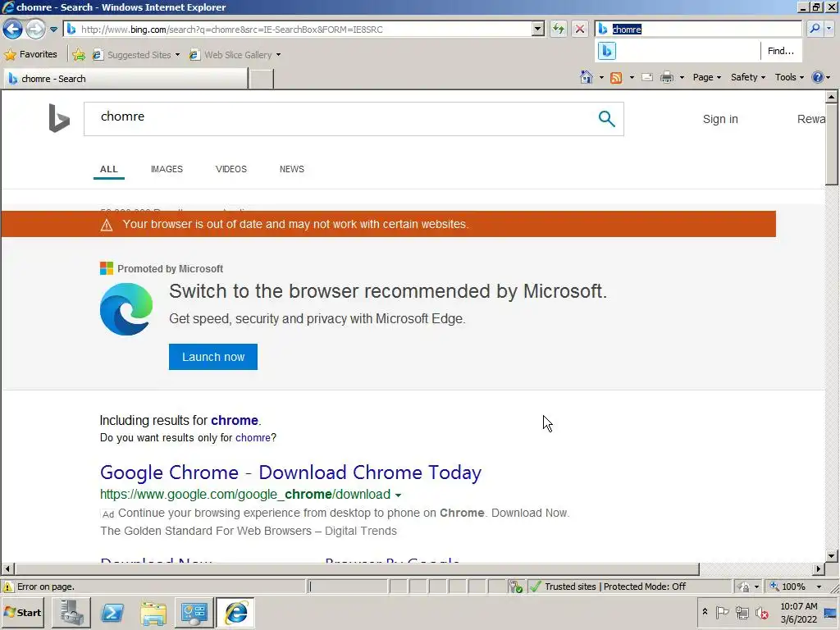Viewport: 840px width, 630px height.
Task: Open PowerShell from the taskbar
Action: pos(112,612)
